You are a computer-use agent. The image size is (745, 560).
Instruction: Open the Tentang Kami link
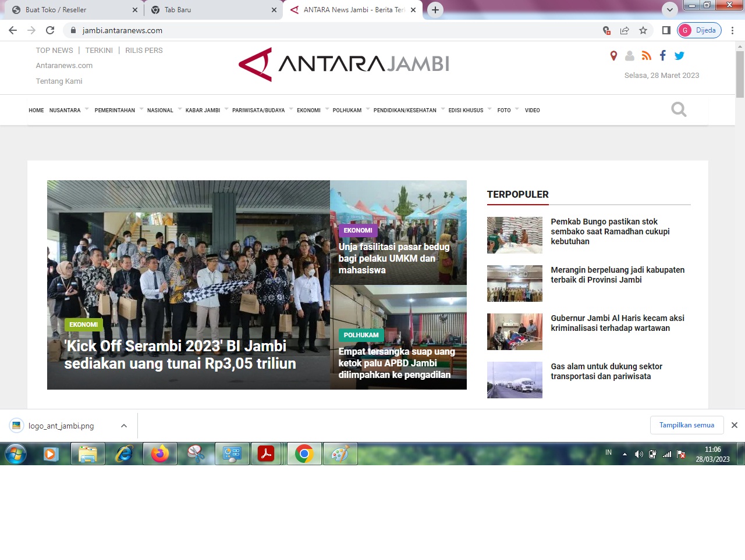(59, 81)
